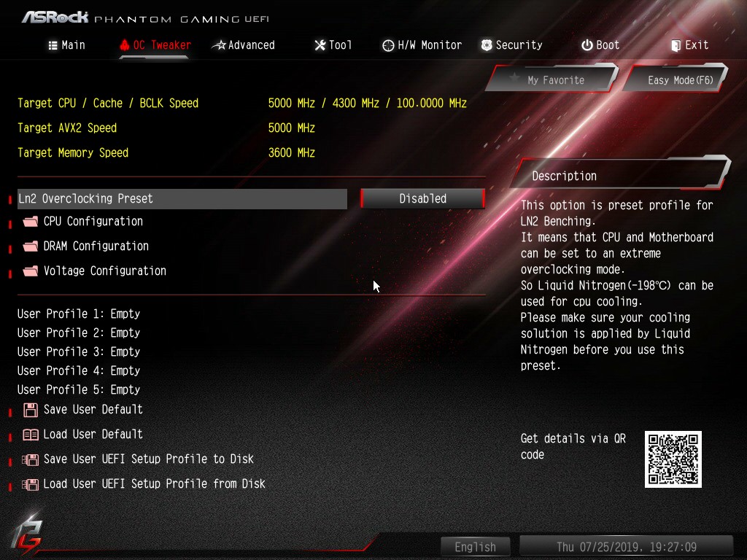
Task: Expand the Voltage Configuration submenu
Action: coord(104,271)
